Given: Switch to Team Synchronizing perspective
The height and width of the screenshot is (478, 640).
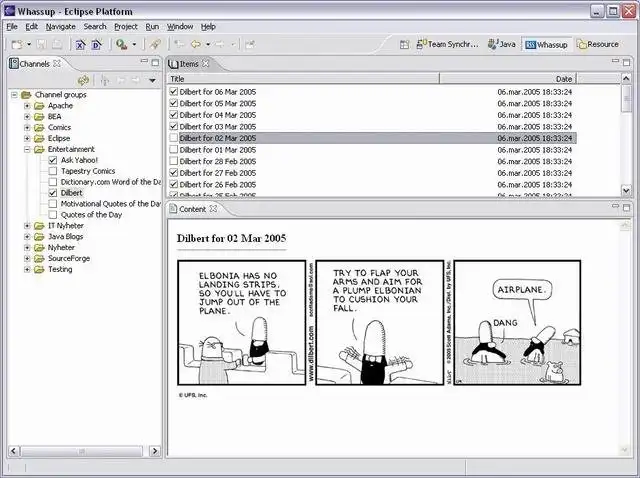Looking at the screenshot, I should click(447, 44).
